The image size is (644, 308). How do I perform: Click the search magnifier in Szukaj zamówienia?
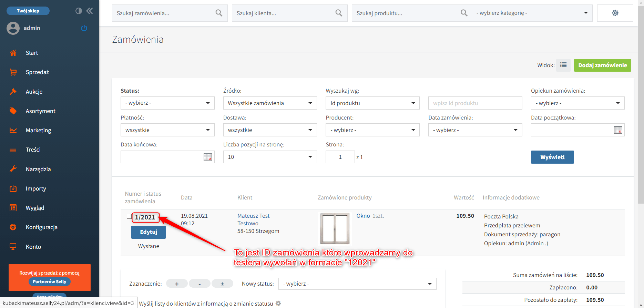pyautogui.click(x=219, y=13)
